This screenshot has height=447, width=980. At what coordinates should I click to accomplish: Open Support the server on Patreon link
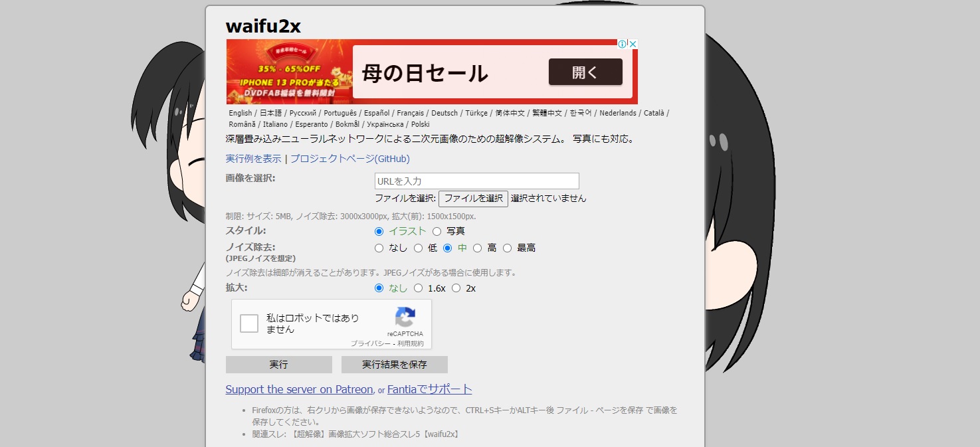300,389
